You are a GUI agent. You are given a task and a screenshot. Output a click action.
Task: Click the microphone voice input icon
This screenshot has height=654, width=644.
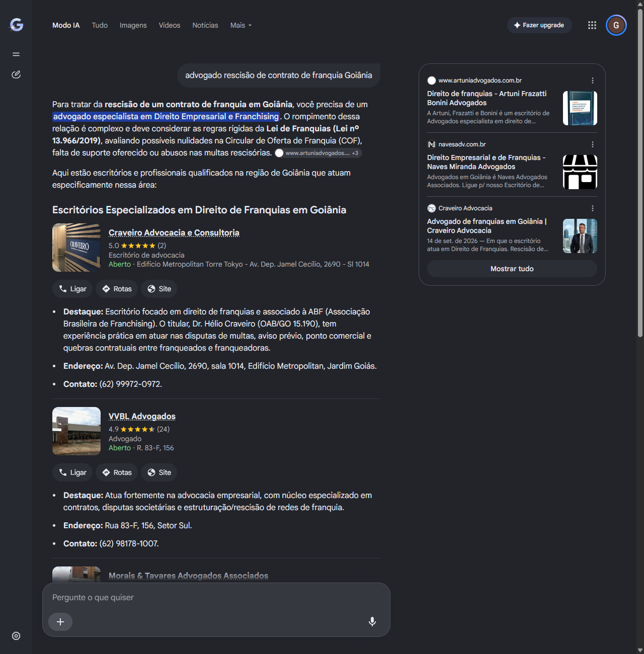[x=372, y=621]
